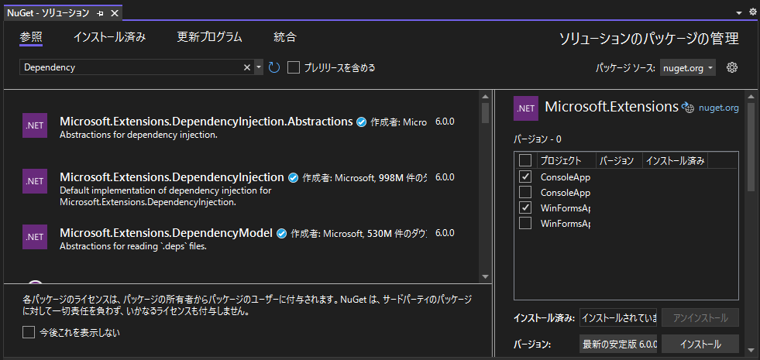Click Microsoft.Extensions.DependencyInjection .NET package icon
This screenshot has height=360, width=760.
click(35, 181)
